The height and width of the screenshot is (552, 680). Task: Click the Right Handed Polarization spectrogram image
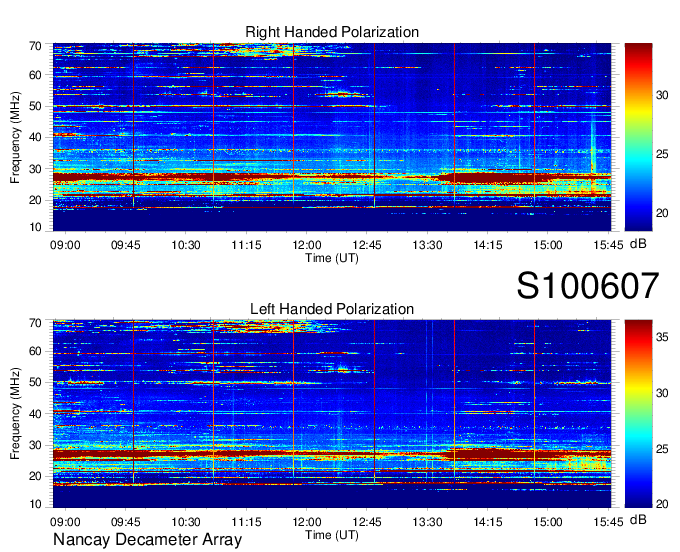pos(332,137)
